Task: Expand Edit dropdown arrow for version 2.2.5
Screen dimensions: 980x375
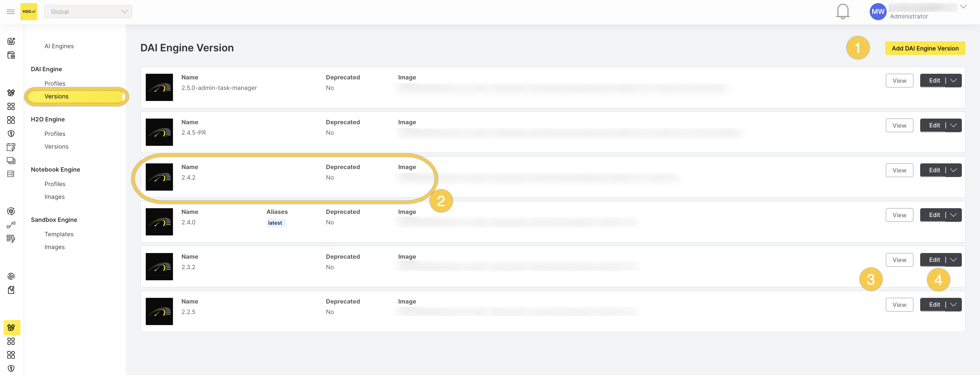Action: coord(953,305)
